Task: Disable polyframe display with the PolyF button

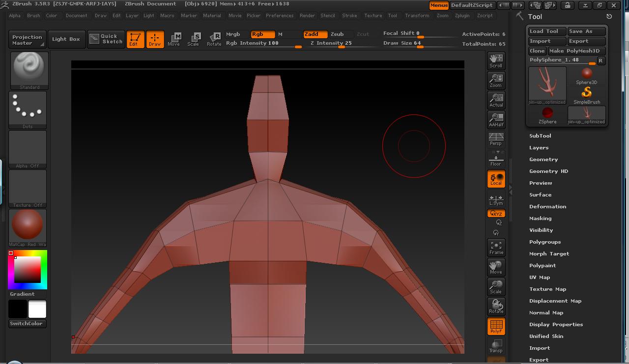Action: pyautogui.click(x=496, y=326)
